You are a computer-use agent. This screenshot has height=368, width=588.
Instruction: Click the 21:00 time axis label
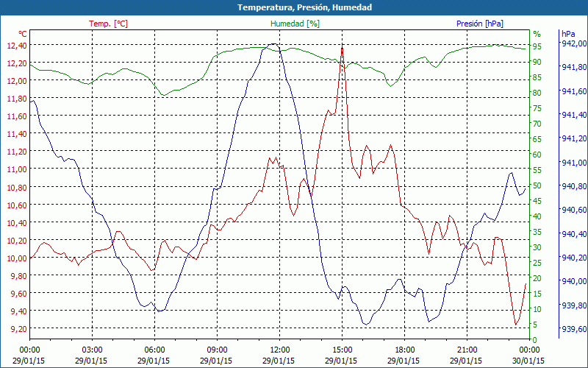tap(467, 350)
